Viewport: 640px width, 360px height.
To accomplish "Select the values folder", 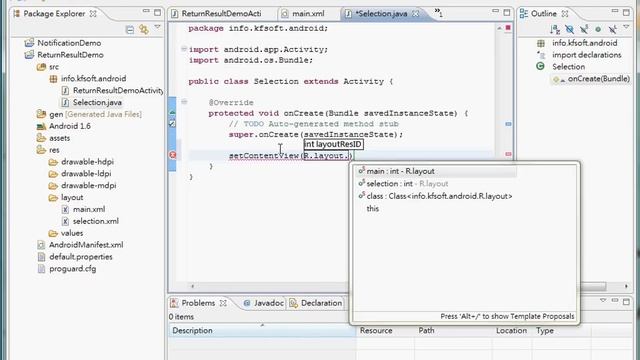I will pyautogui.click(x=72, y=233).
